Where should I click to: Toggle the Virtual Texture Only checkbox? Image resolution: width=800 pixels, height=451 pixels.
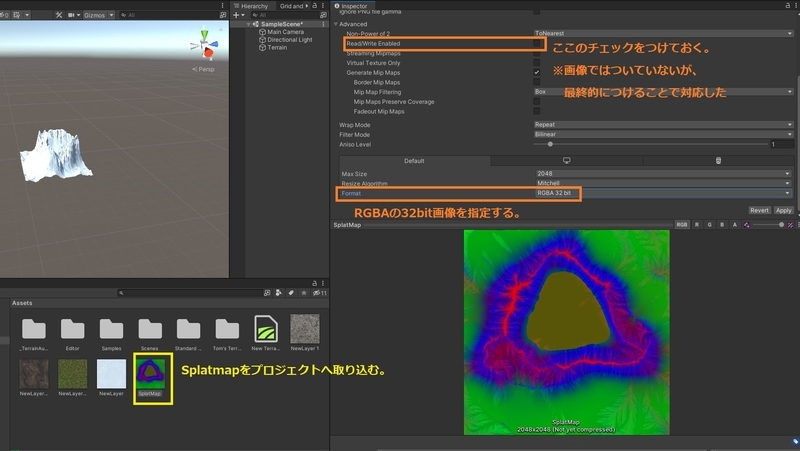537,63
